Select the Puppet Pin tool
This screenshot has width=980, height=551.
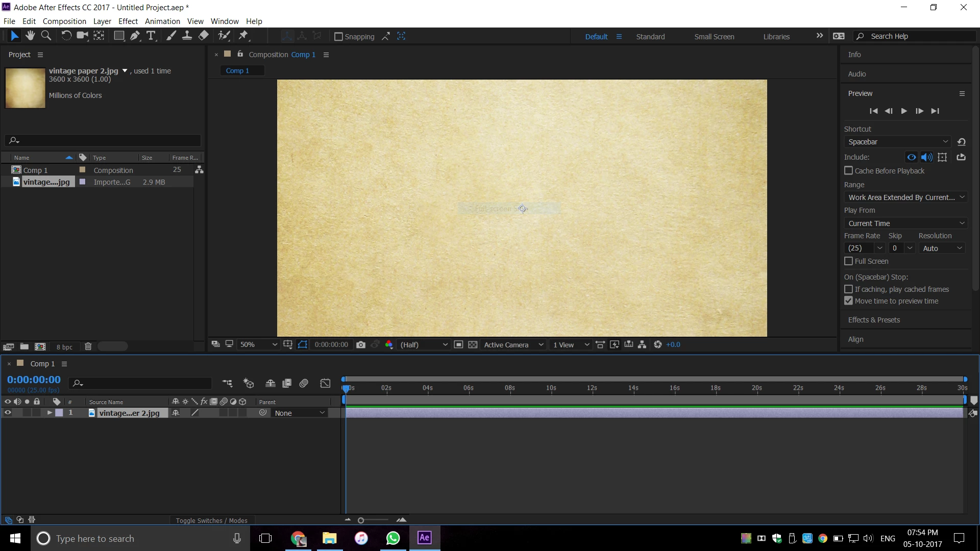tap(243, 36)
